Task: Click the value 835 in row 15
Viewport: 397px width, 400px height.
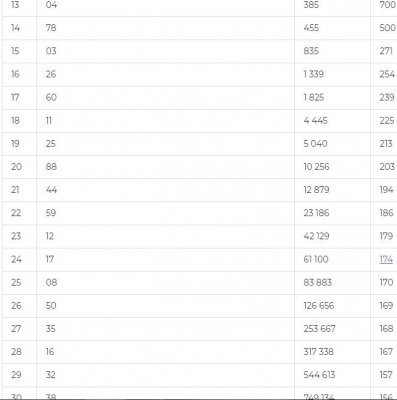Action: [x=311, y=51]
